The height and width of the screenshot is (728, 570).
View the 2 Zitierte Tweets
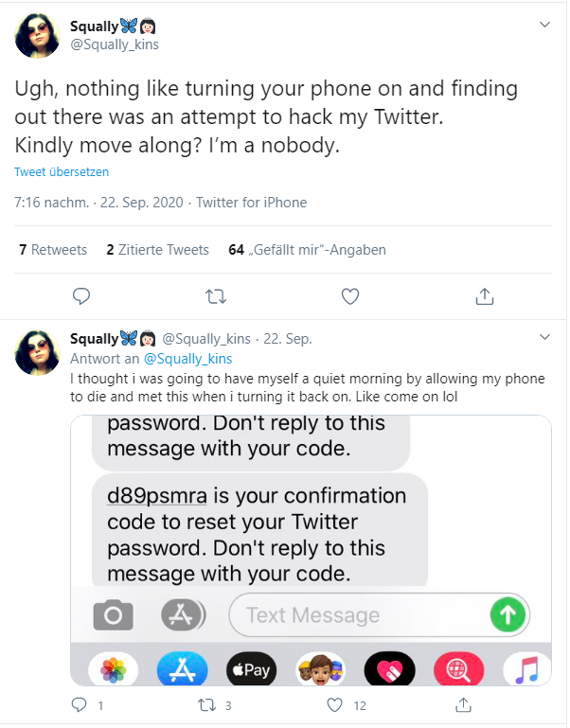(x=157, y=250)
